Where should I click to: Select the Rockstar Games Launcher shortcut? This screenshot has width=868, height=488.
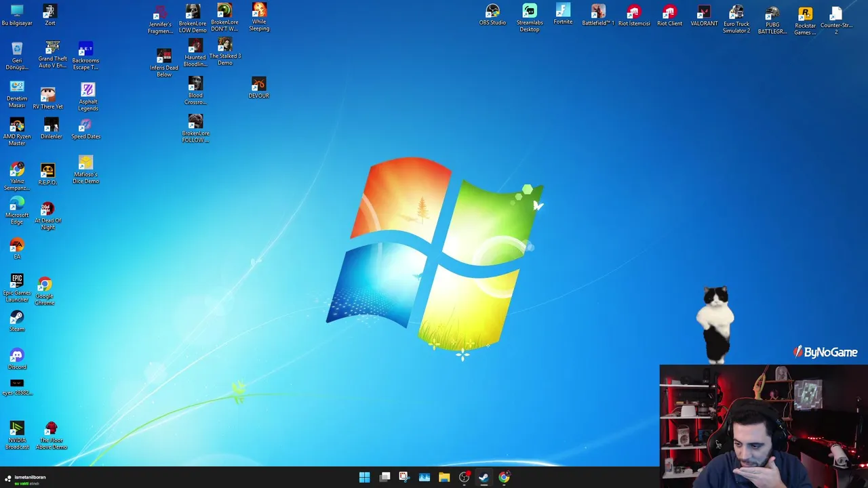[x=805, y=21]
